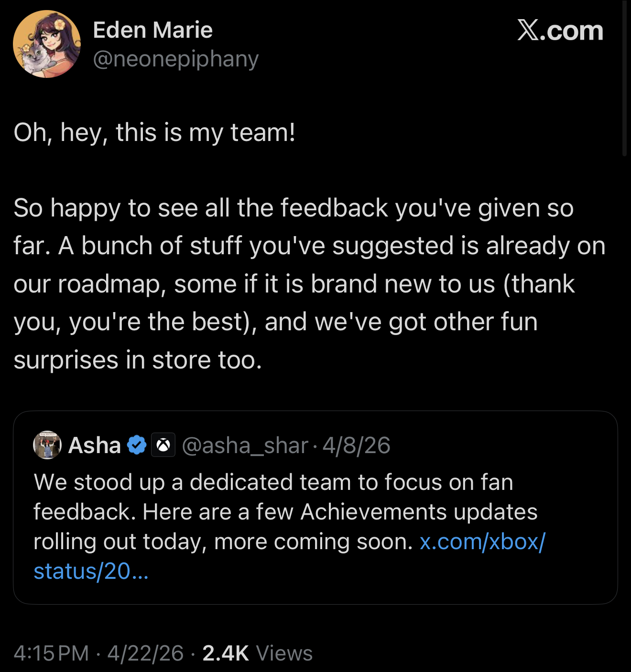Click Eden Marie's profile avatar
The width and height of the screenshot is (631, 672).
click(x=46, y=44)
